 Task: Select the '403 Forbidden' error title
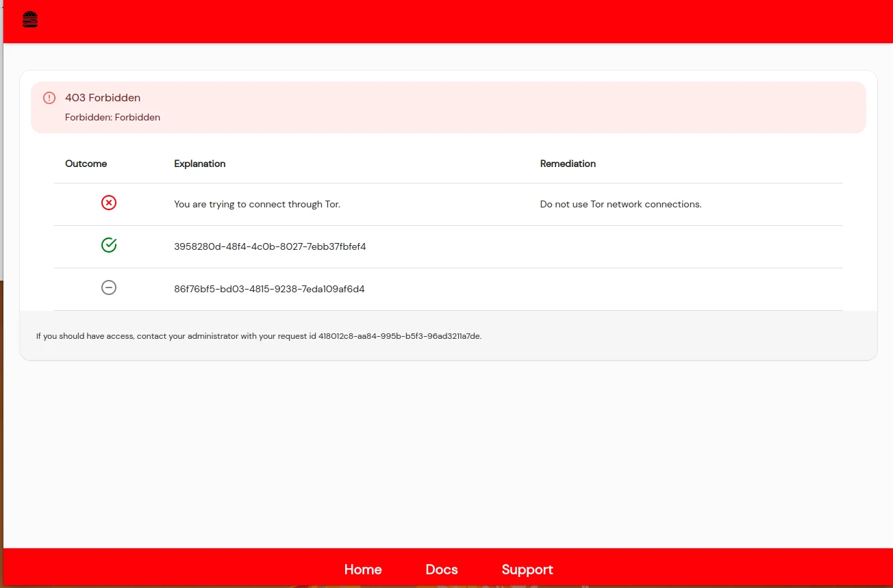click(x=103, y=98)
